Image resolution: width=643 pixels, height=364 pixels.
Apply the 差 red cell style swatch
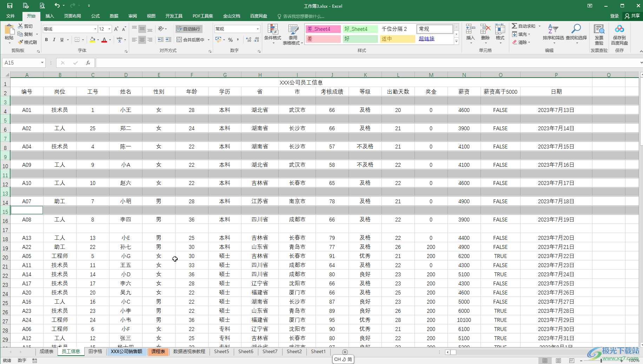[323, 39]
